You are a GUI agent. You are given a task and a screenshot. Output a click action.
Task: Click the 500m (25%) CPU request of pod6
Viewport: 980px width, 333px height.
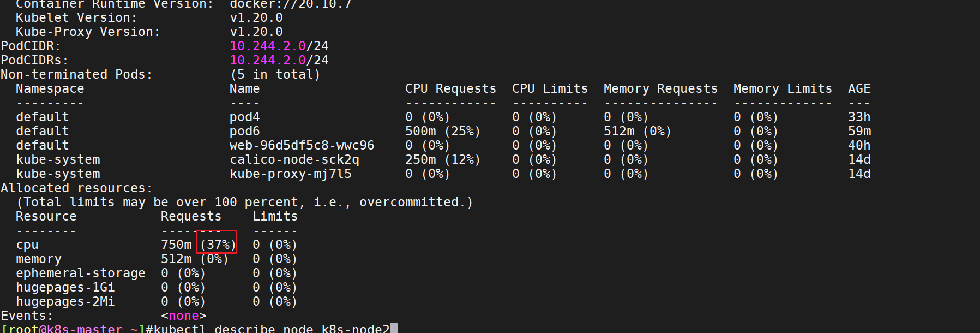[x=443, y=132]
